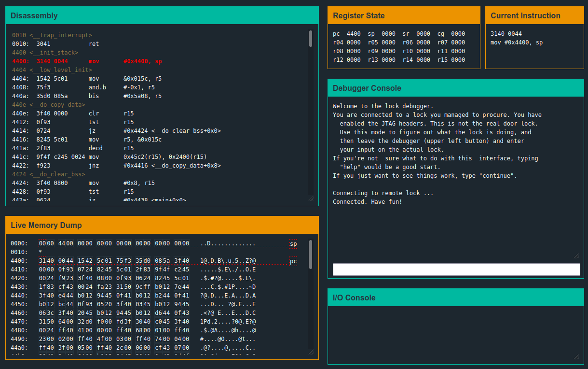
Task: Select the 4408 and.b instruction line
Action: click(x=83, y=87)
